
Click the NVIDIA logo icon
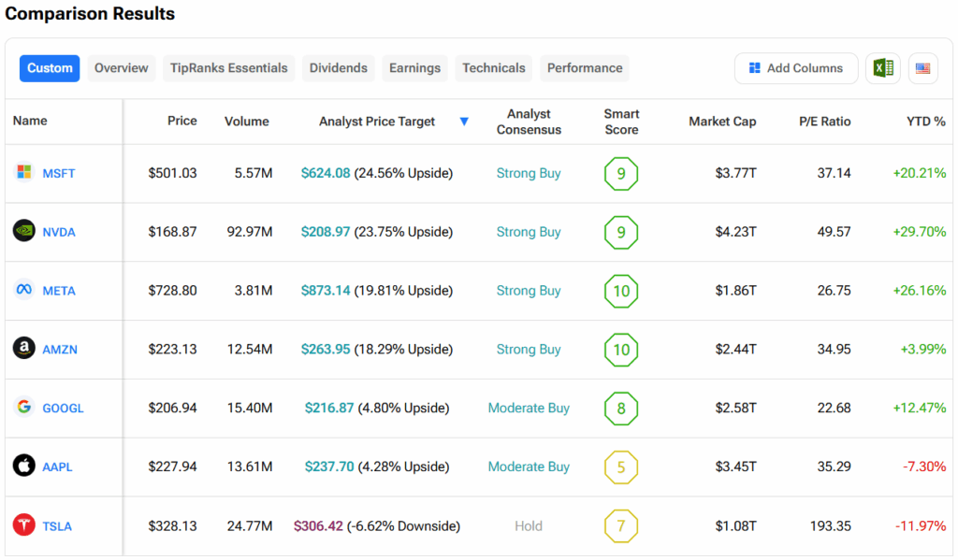pyautogui.click(x=24, y=231)
